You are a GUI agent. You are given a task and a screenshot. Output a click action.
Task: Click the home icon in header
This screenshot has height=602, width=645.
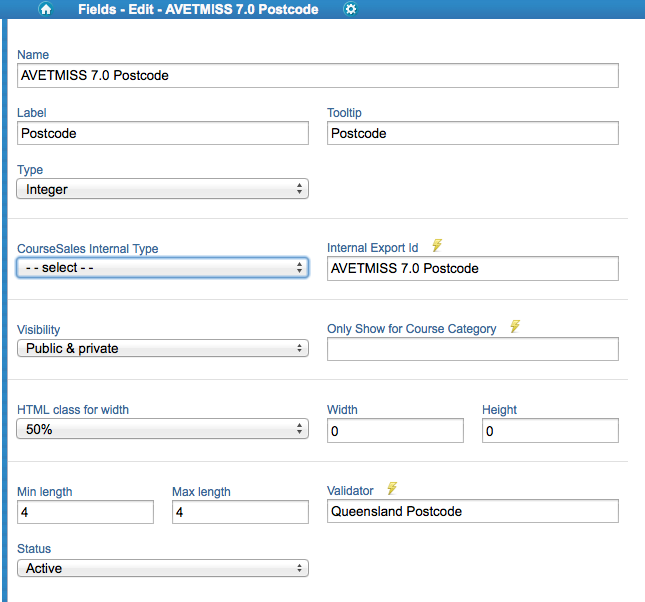tap(45, 9)
